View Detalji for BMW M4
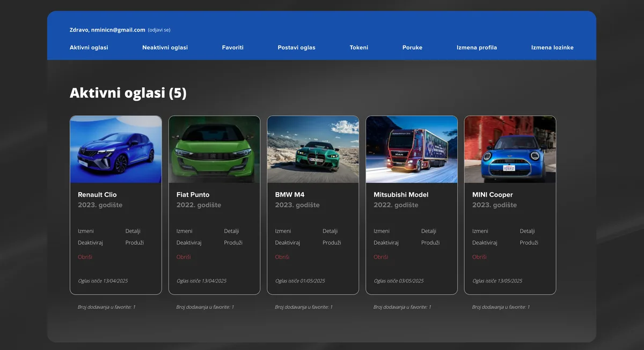The height and width of the screenshot is (350, 644). point(330,231)
